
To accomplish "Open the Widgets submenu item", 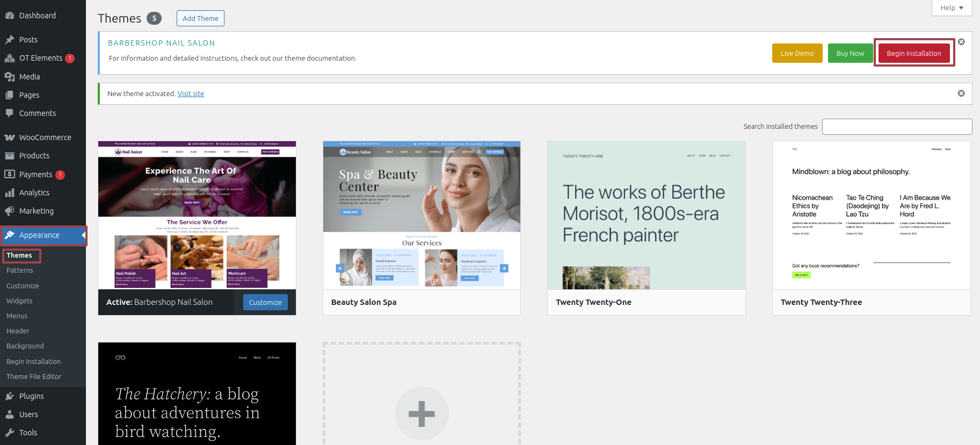I will (19, 301).
